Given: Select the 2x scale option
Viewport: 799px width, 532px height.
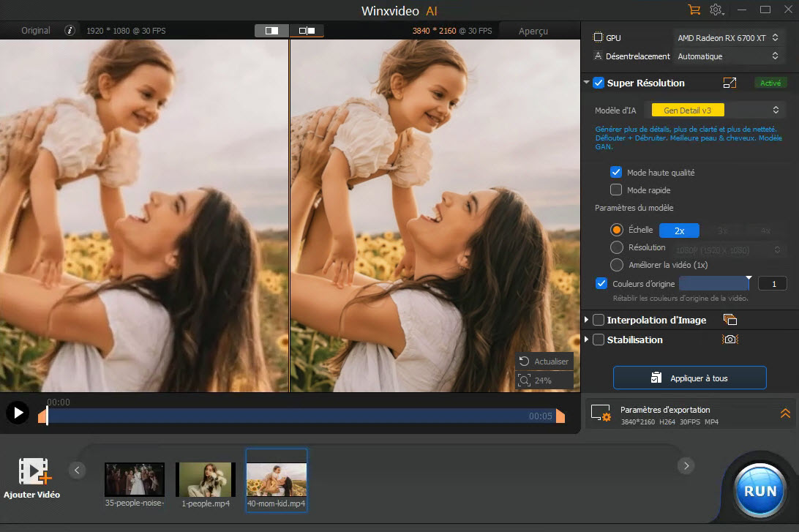Looking at the screenshot, I should (x=679, y=231).
